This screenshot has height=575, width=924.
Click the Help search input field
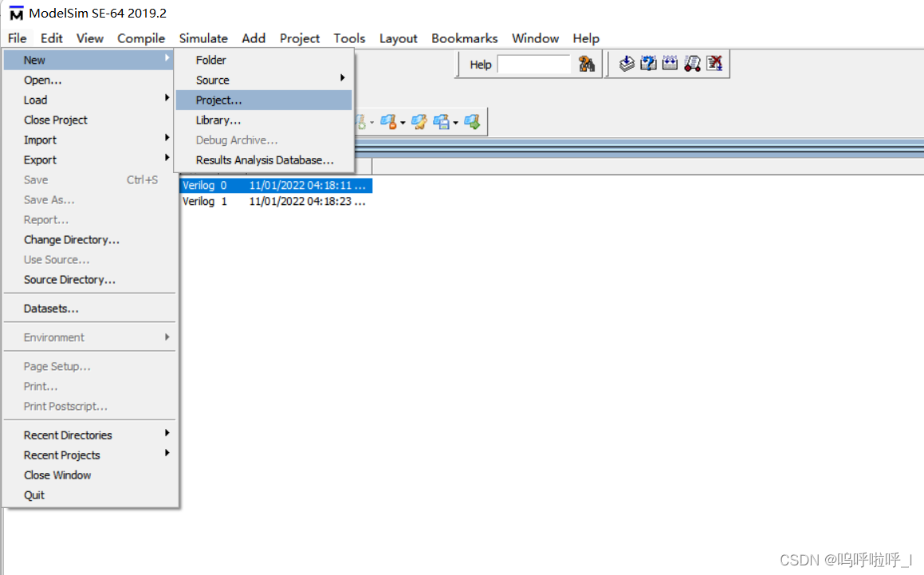pos(534,65)
